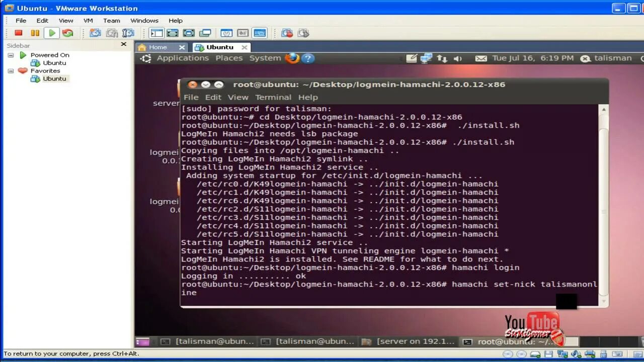Open the terminal window's Terminal menu
This screenshot has height=362, width=644.
click(x=273, y=98)
